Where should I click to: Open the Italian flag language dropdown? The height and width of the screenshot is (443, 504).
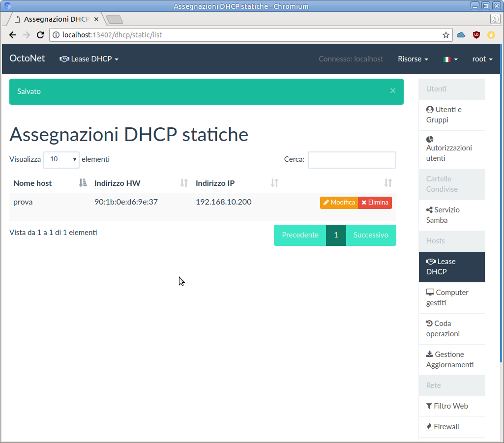(450, 59)
